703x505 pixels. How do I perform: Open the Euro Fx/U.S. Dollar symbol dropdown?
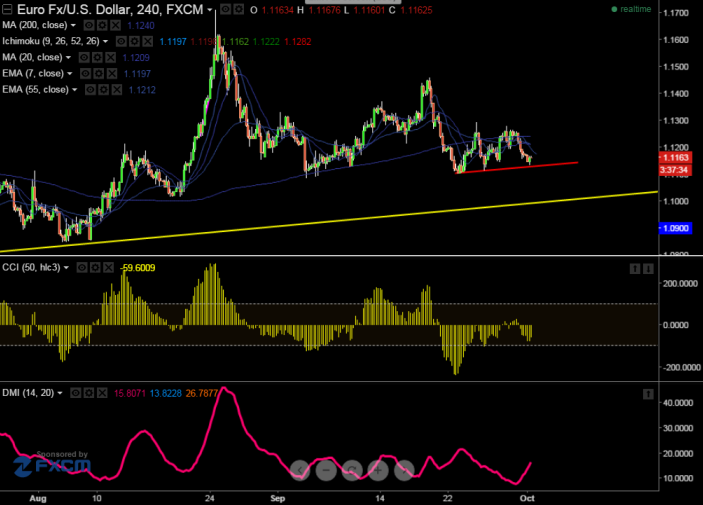pyautogui.click(x=209, y=9)
